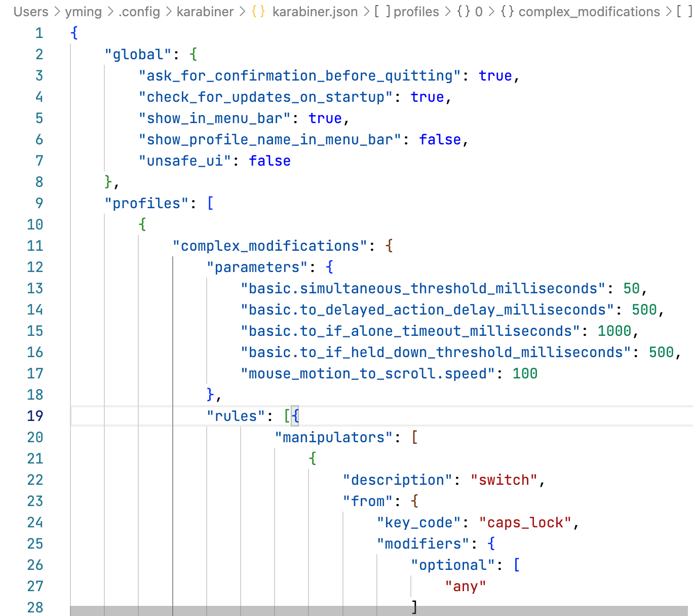Click the "global" key text
Screen dimensions: 693x616
(138, 54)
